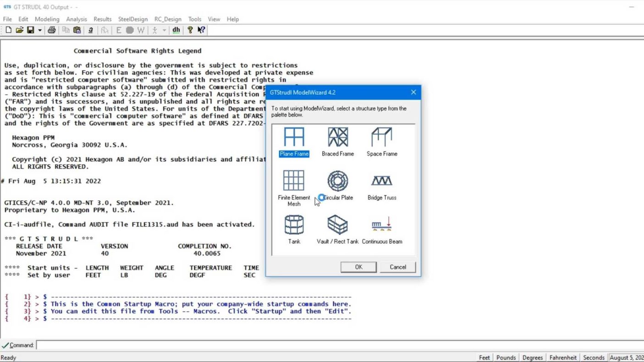
Task: Click the New file toolbar icon
Action: click(x=8, y=30)
